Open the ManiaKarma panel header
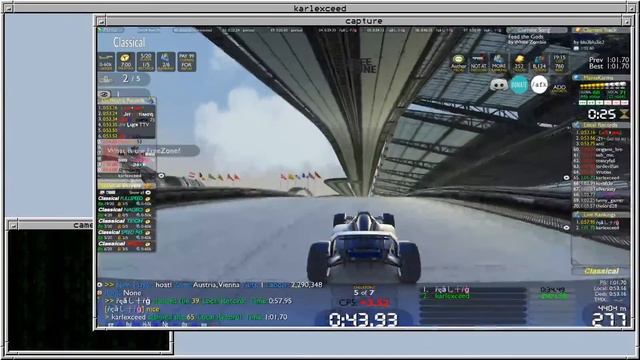The height and width of the screenshot is (360, 640). click(601, 77)
